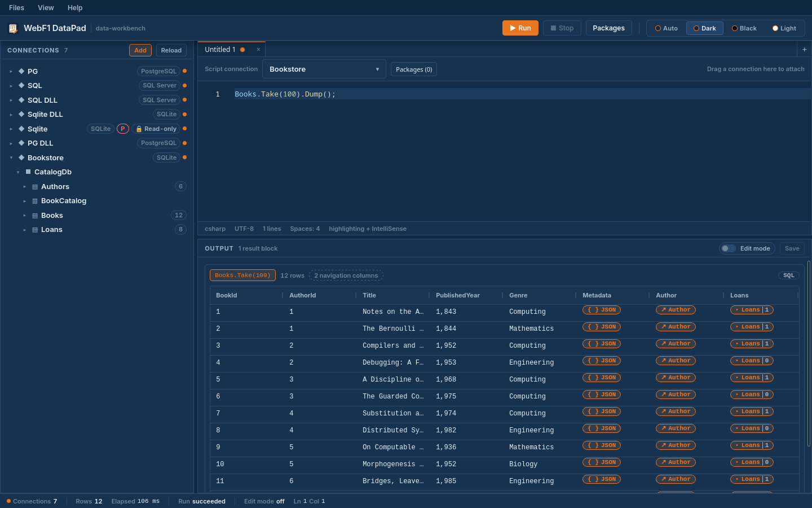This screenshot has height=508, width=812.
Task: Open the Packages toolbar button
Action: [x=609, y=28]
